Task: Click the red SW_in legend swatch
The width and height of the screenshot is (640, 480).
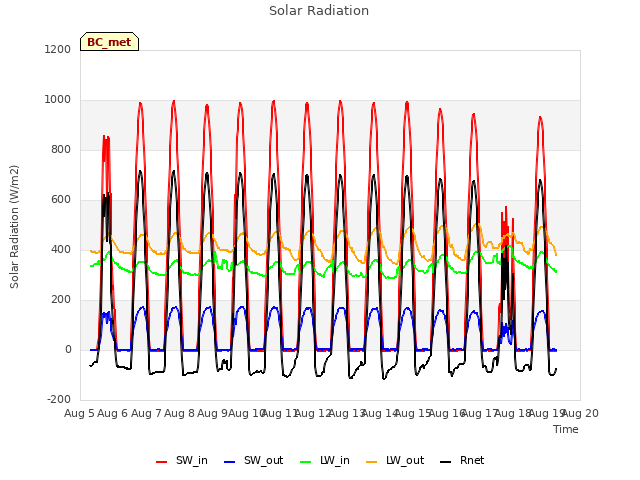Action: [x=162, y=462]
